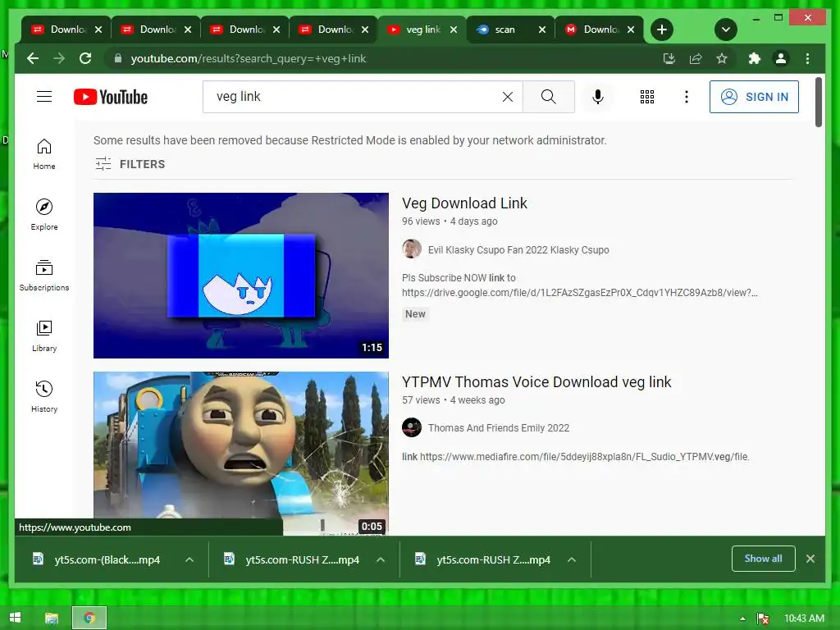This screenshot has height=630, width=840.
Task: Go back with browser back arrow
Action: [x=33, y=58]
